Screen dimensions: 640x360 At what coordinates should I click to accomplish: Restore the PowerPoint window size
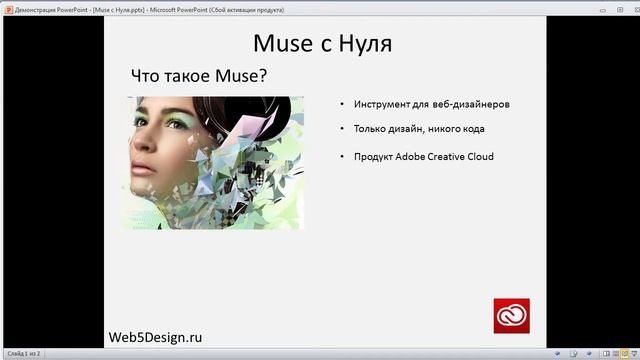click(620, 10)
